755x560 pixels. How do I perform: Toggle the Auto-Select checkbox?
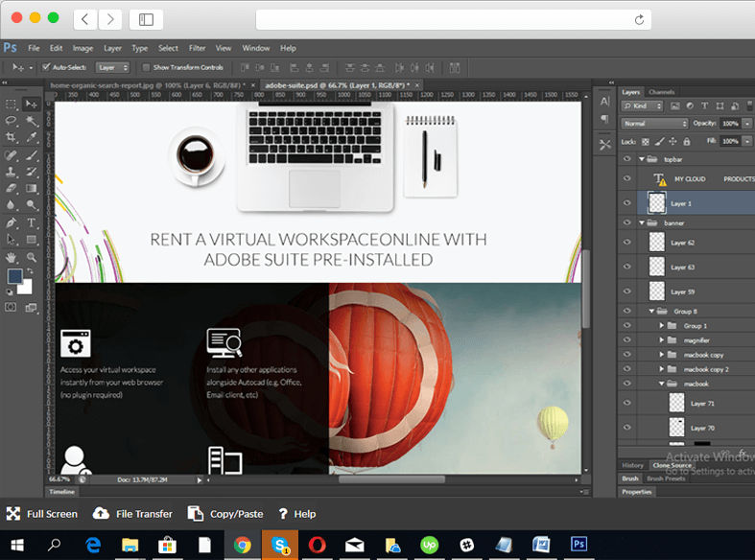point(46,67)
